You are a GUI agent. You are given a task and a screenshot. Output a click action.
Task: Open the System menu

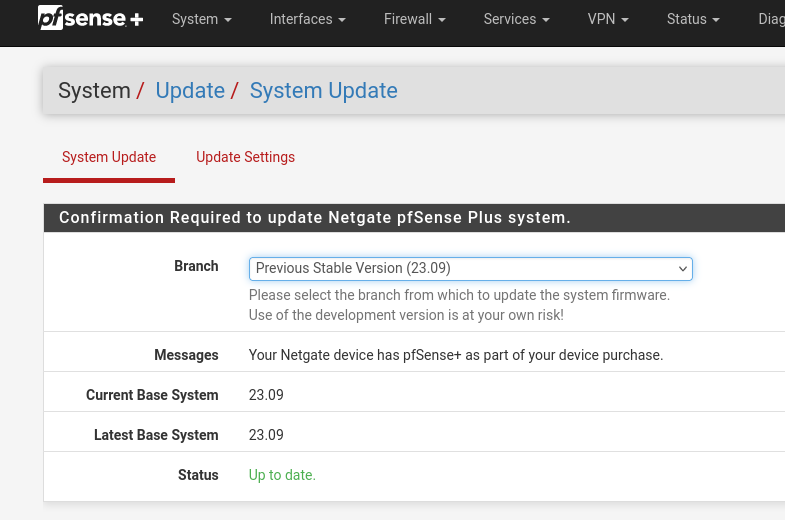[201, 19]
